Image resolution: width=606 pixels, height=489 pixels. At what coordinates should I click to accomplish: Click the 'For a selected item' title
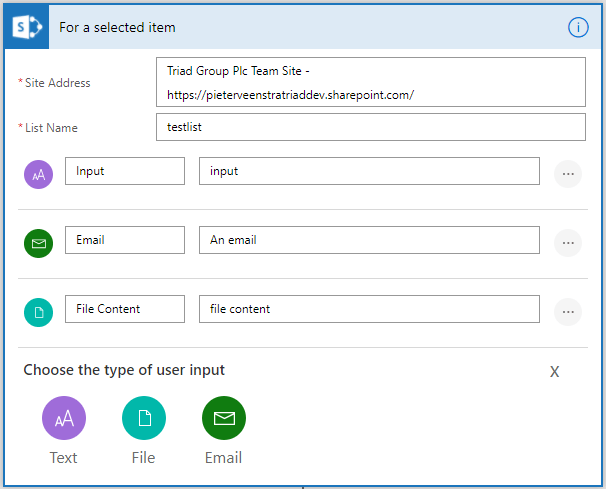coord(117,27)
